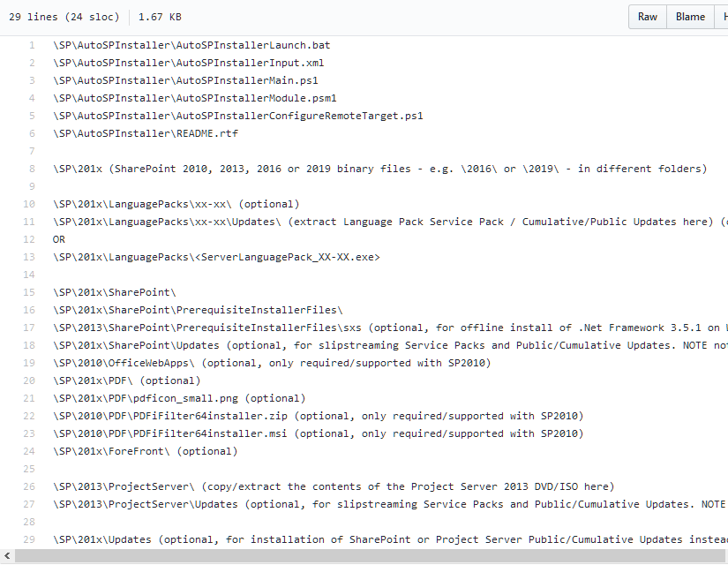Select line number 11
Screen dimensions: 728x565
click(29, 222)
